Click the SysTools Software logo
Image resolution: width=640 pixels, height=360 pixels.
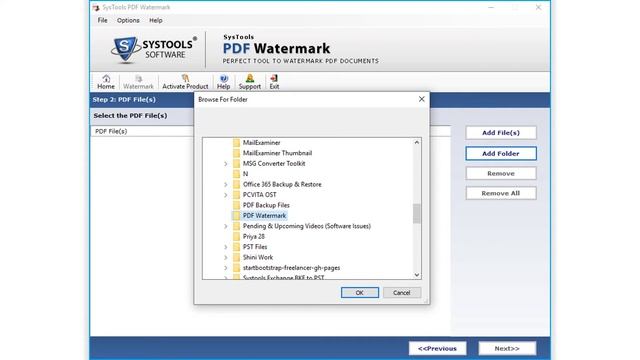[154, 50]
